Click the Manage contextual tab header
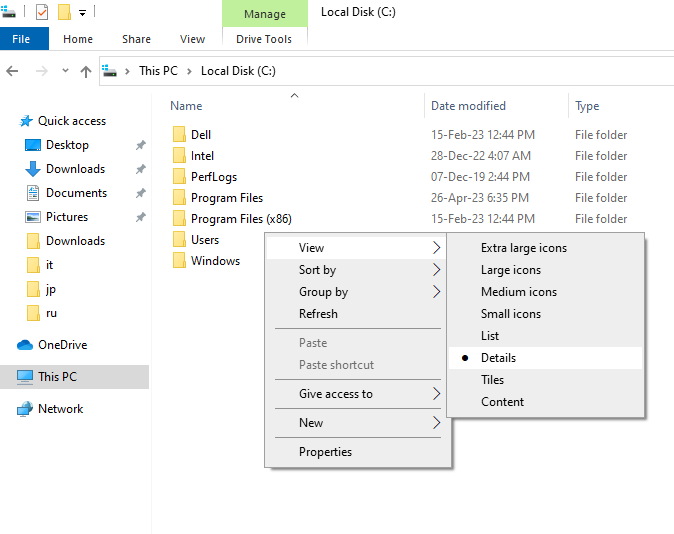 coord(265,14)
